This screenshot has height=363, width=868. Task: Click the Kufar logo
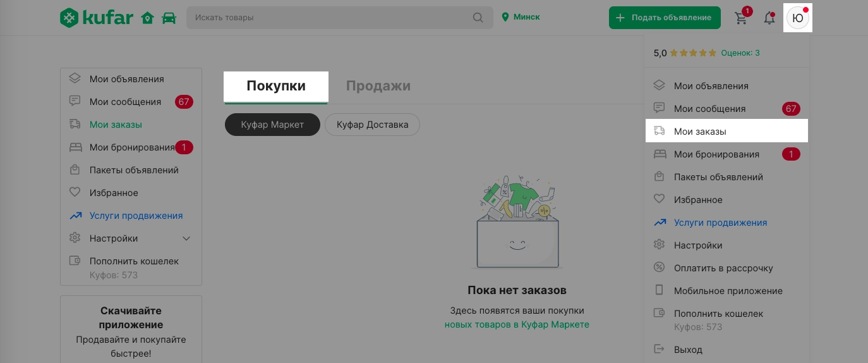(97, 18)
